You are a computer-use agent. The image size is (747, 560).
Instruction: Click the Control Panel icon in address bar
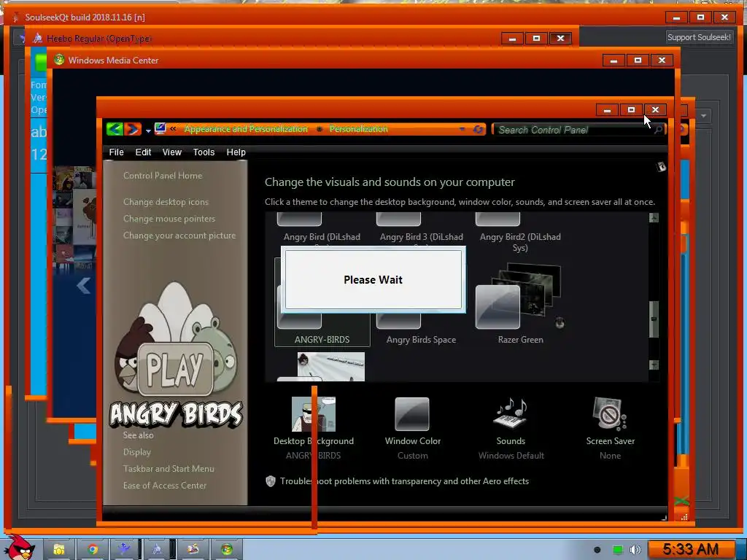click(160, 128)
